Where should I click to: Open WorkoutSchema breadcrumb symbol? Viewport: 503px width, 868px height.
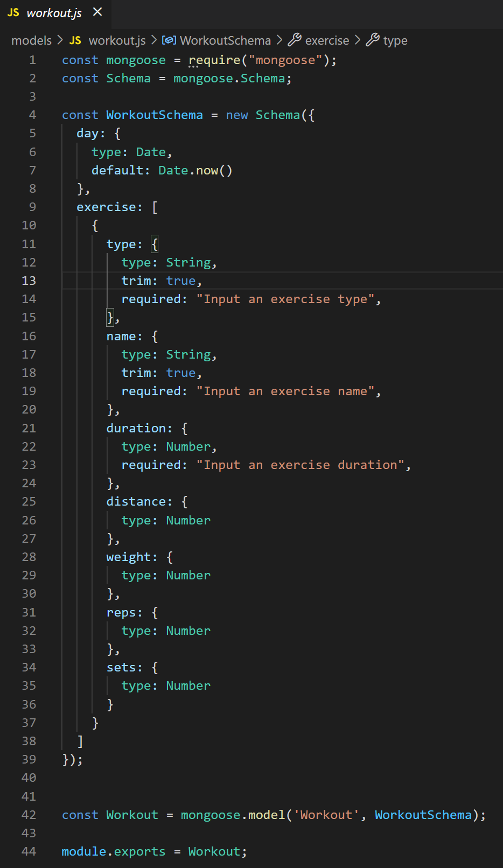[x=225, y=40]
